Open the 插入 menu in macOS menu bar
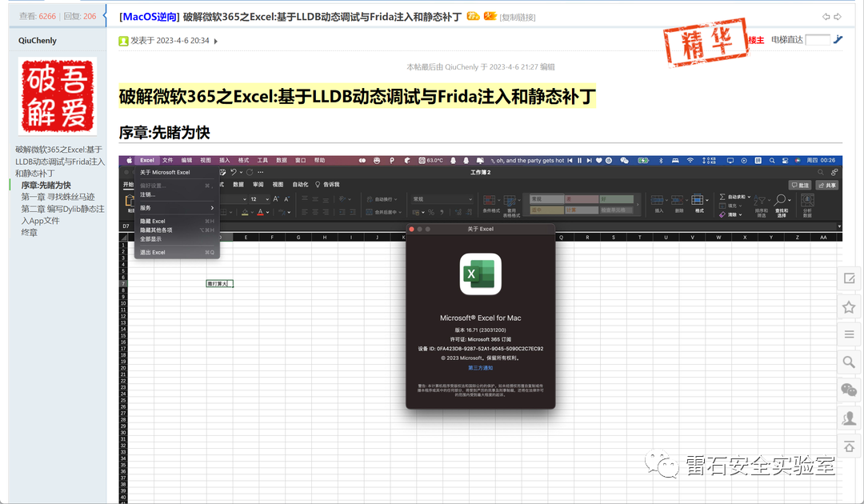The height and width of the screenshot is (504, 864). coord(224,160)
